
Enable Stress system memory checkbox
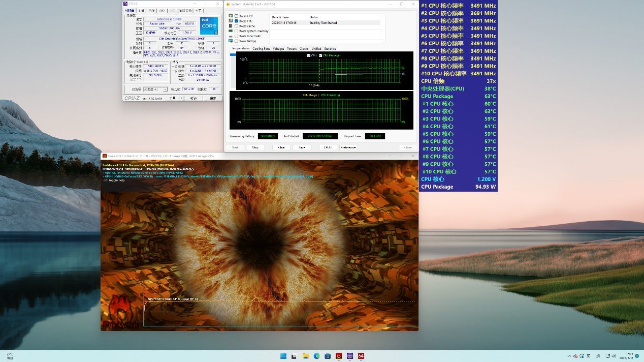[x=237, y=32]
